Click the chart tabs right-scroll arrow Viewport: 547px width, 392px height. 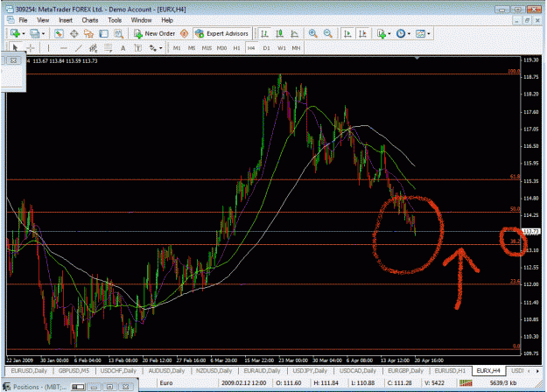pyautogui.click(x=537, y=371)
